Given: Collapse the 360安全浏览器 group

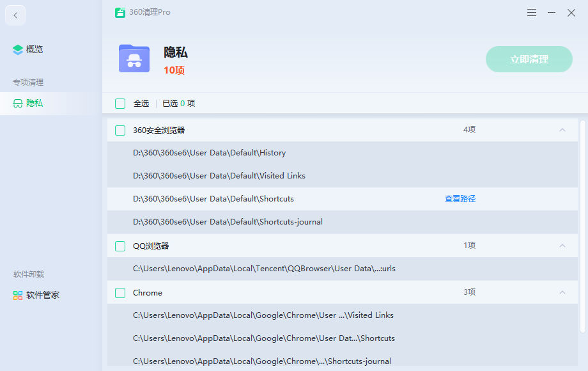Looking at the screenshot, I should click(x=562, y=130).
